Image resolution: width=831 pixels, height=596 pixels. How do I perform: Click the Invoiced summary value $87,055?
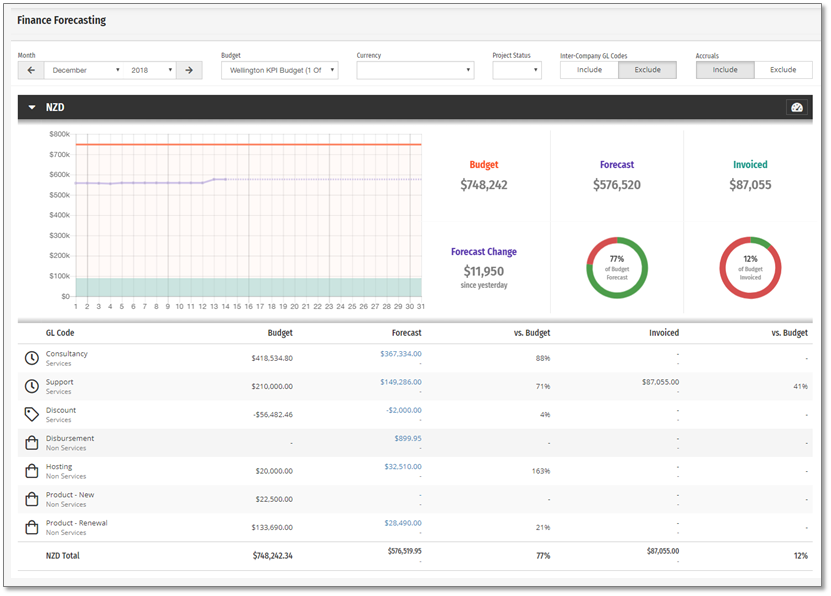[750, 185]
